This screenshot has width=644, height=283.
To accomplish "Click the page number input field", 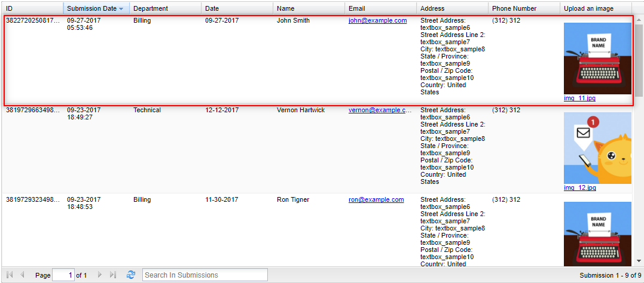I will click(63, 275).
